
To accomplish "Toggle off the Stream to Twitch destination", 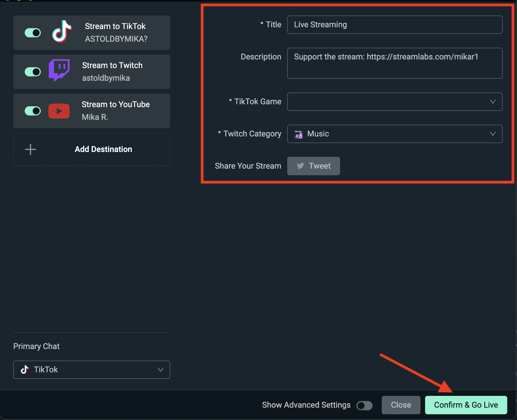I will coord(32,72).
